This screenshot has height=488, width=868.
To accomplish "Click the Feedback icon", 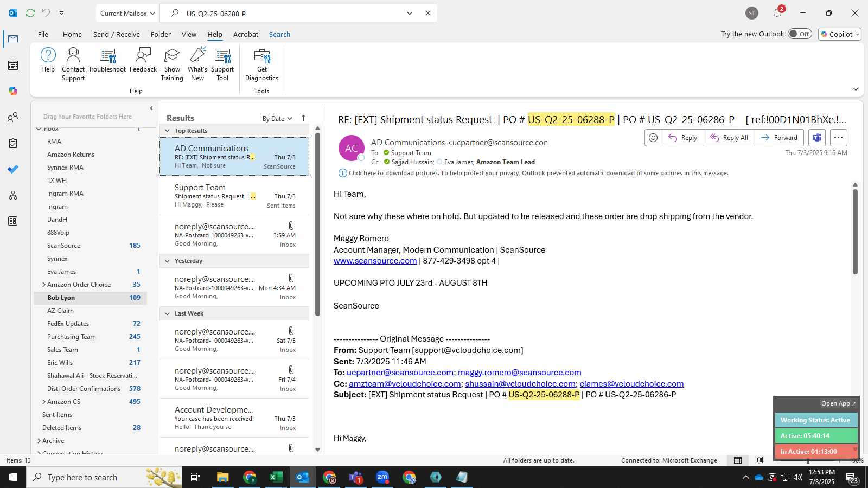I will point(143,60).
